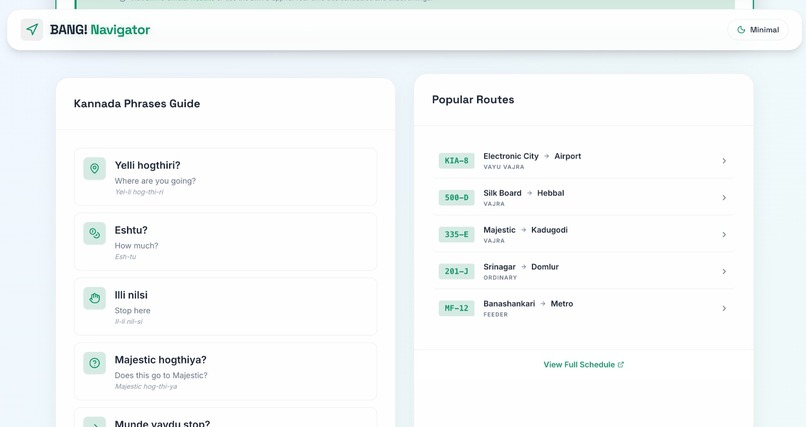Toggle the Minimal theme button
The width and height of the screenshot is (806, 427).
click(x=758, y=30)
